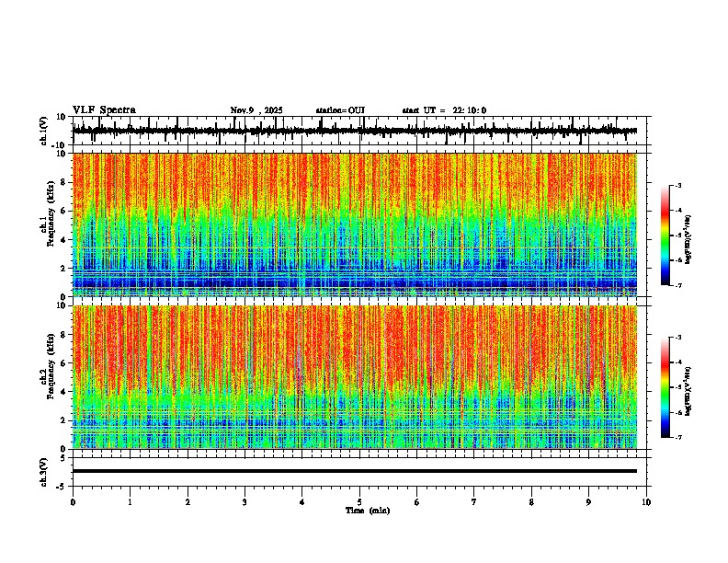The height and width of the screenshot is (563, 728).
Task: Click the ch.1 voltage waveform trace
Action: tap(355, 131)
